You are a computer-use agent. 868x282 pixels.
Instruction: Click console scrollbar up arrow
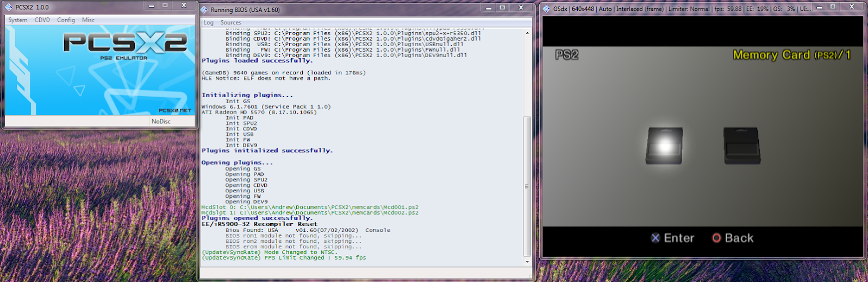(527, 33)
